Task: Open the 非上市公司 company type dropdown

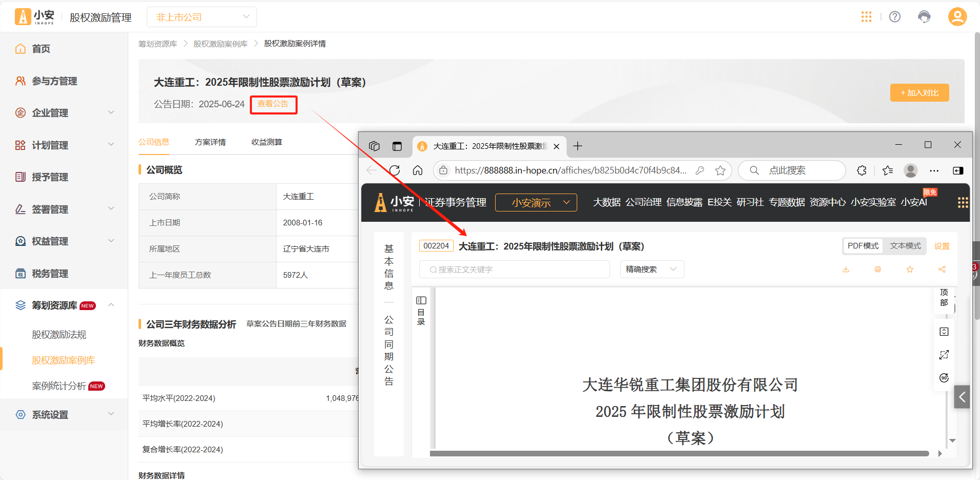Action: coord(202,17)
